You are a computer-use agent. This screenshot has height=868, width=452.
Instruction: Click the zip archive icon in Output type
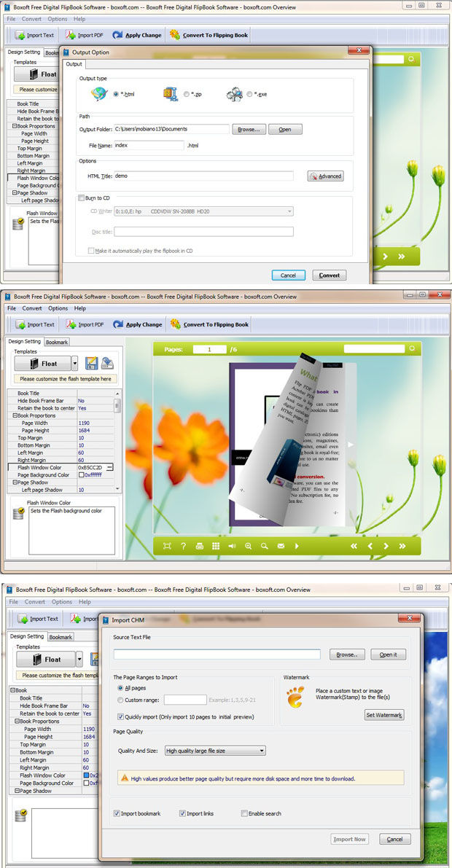tap(170, 93)
